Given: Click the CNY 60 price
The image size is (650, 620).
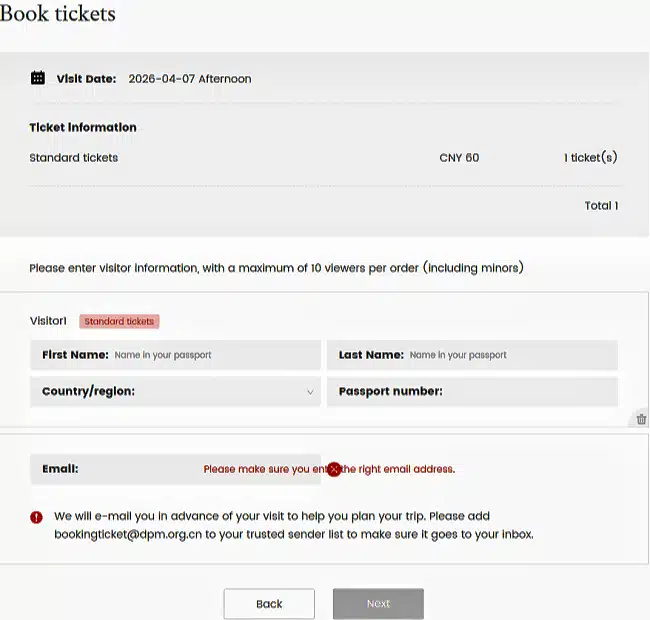Looking at the screenshot, I should 459,158.
